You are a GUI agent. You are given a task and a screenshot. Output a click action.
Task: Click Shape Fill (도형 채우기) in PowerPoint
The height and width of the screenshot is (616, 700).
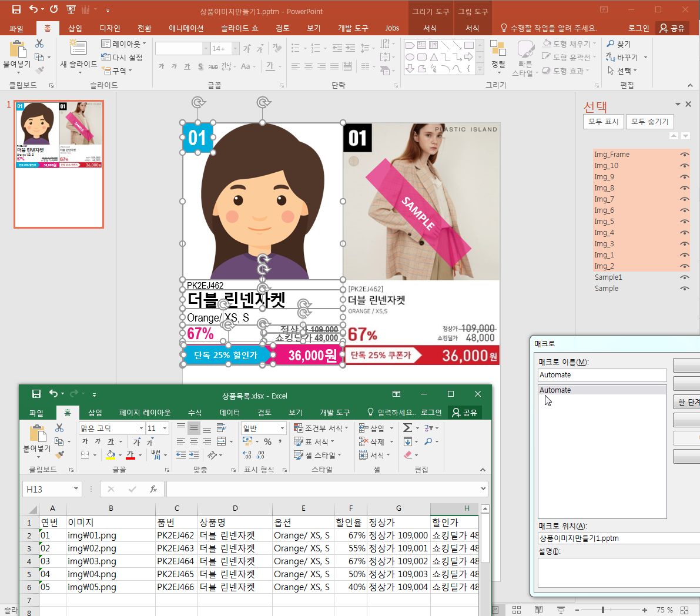[568, 43]
